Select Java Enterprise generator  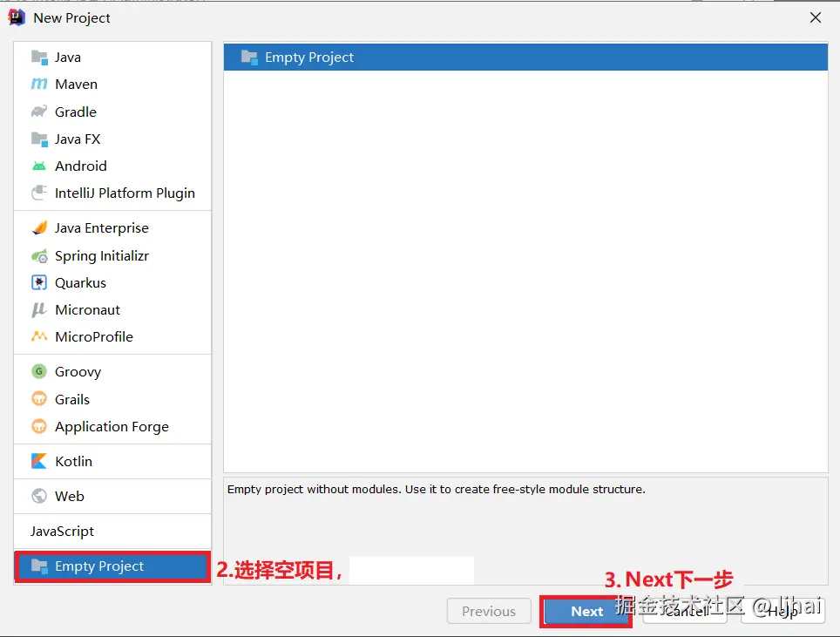click(x=112, y=228)
